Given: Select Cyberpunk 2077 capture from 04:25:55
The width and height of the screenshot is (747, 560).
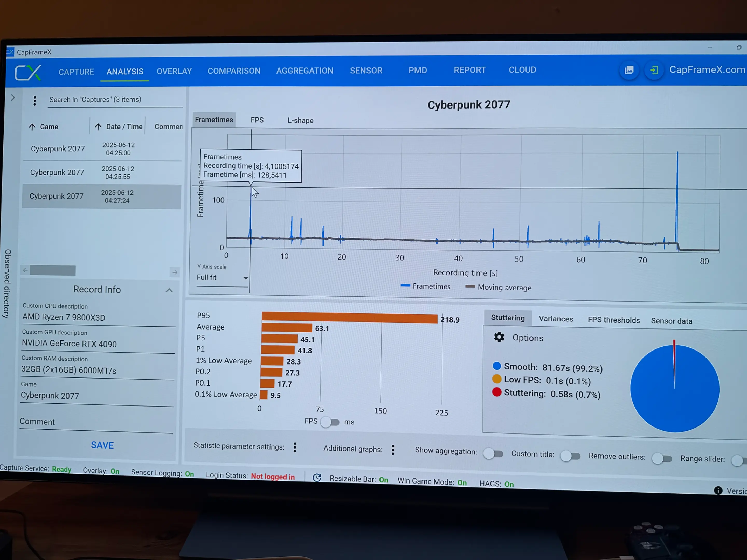Looking at the screenshot, I should 102,172.
